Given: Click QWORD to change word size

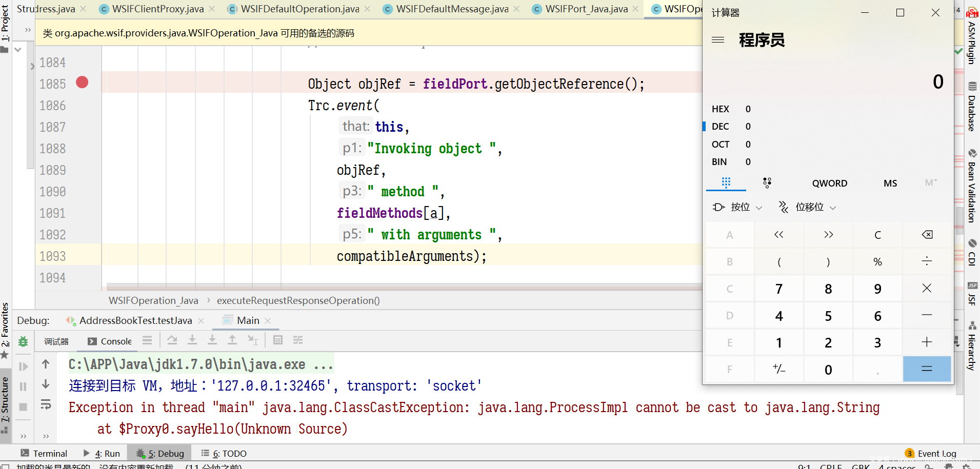Looking at the screenshot, I should point(829,183).
